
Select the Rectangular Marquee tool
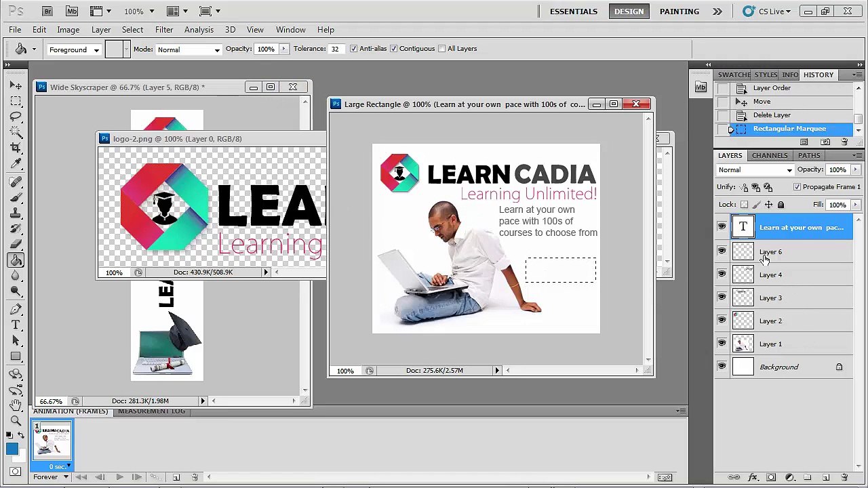pyautogui.click(x=16, y=101)
